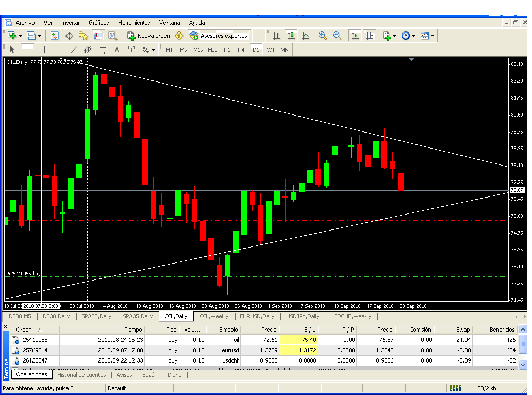The image size is (532, 395).
Task: Open the Avisos terminal tab
Action: tap(124, 375)
